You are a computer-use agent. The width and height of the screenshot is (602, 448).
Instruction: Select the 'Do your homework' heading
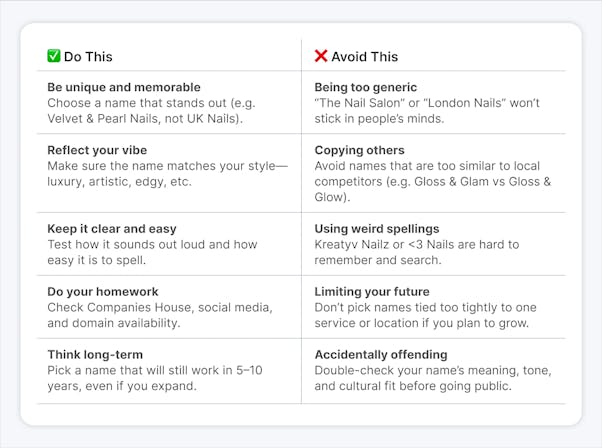(x=103, y=292)
